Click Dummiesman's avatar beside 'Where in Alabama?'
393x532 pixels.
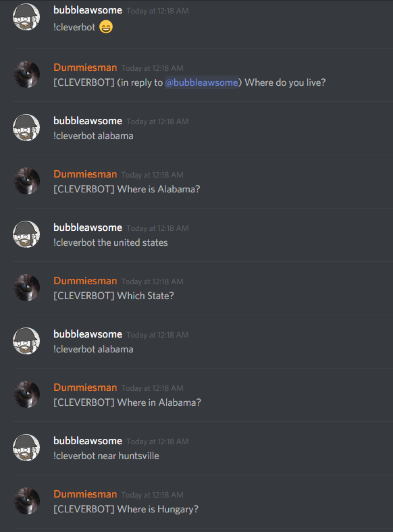(26, 394)
